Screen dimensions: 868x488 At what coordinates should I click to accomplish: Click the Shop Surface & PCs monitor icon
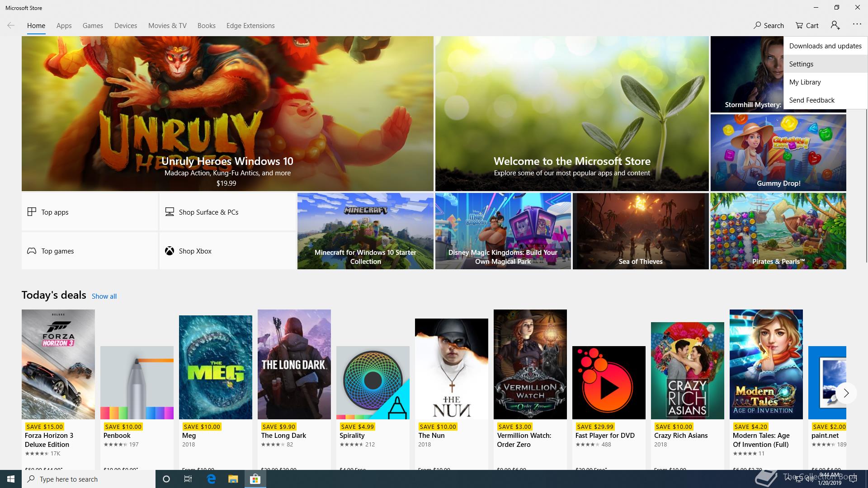click(170, 211)
